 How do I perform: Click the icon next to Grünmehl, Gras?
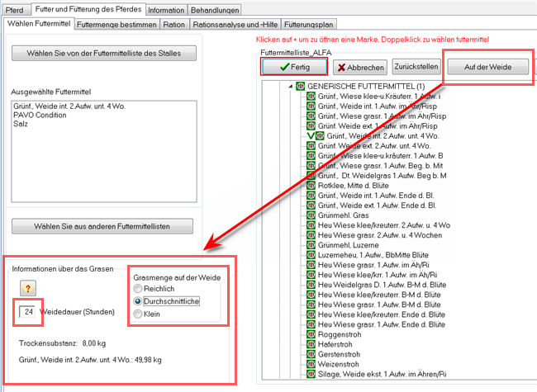[311, 215]
